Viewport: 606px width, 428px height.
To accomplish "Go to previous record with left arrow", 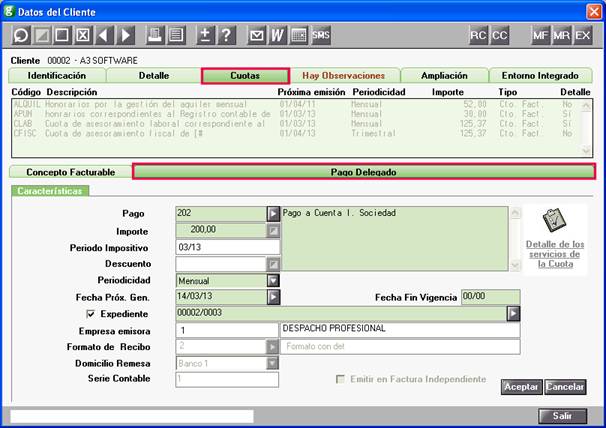I will tap(104, 36).
